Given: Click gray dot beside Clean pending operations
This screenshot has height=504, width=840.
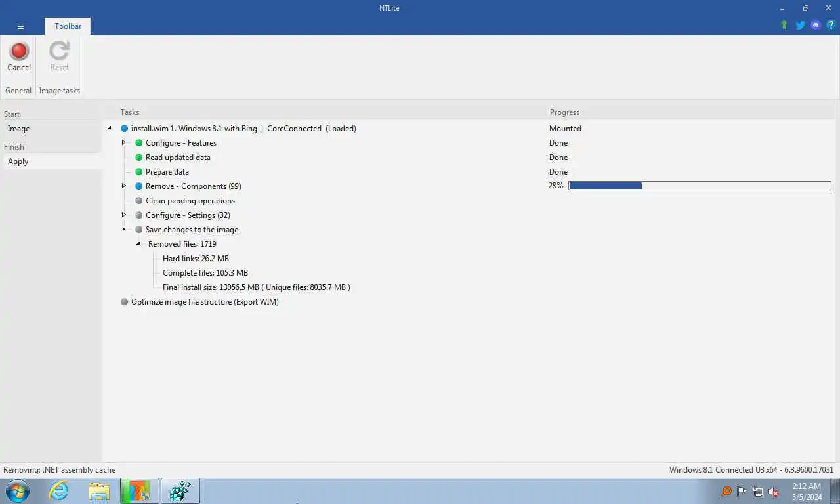Looking at the screenshot, I should 138,201.
